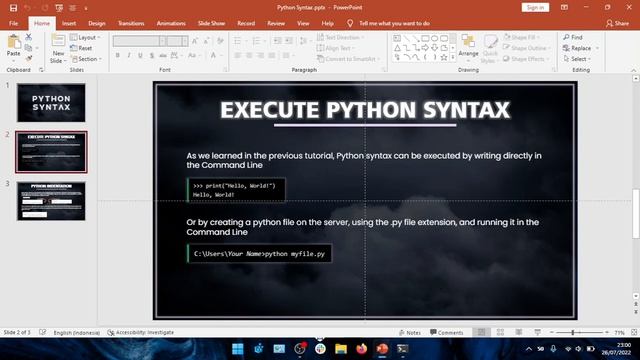Viewport: 640px width, 360px height.
Task: Click the Numbering list icon
Action: 256,41
